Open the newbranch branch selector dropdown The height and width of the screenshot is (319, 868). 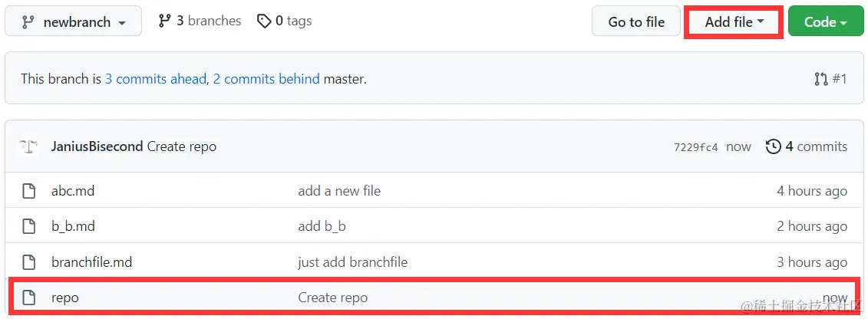tap(73, 22)
